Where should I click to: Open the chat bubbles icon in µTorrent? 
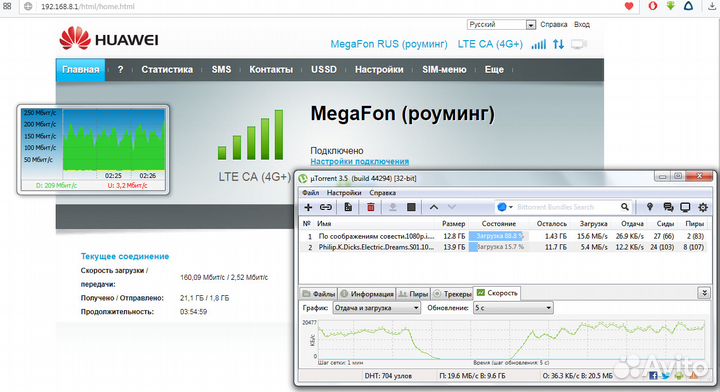[x=668, y=207]
